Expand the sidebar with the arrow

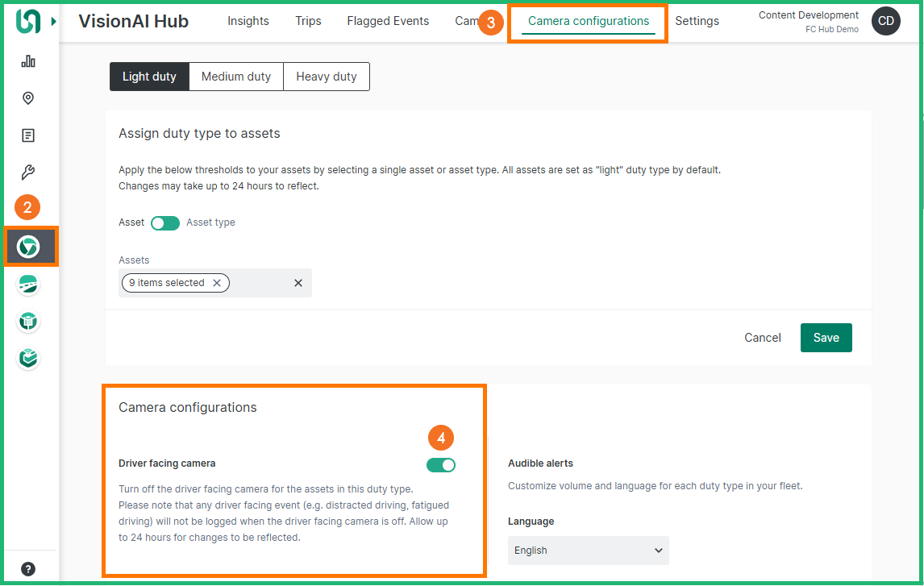pyautogui.click(x=54, y=22)
